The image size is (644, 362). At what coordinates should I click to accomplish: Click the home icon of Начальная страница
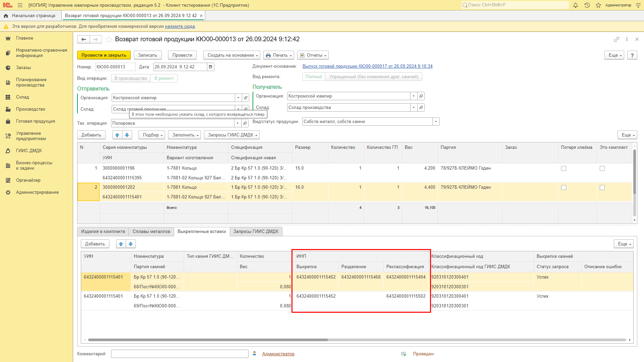point(6,16)
